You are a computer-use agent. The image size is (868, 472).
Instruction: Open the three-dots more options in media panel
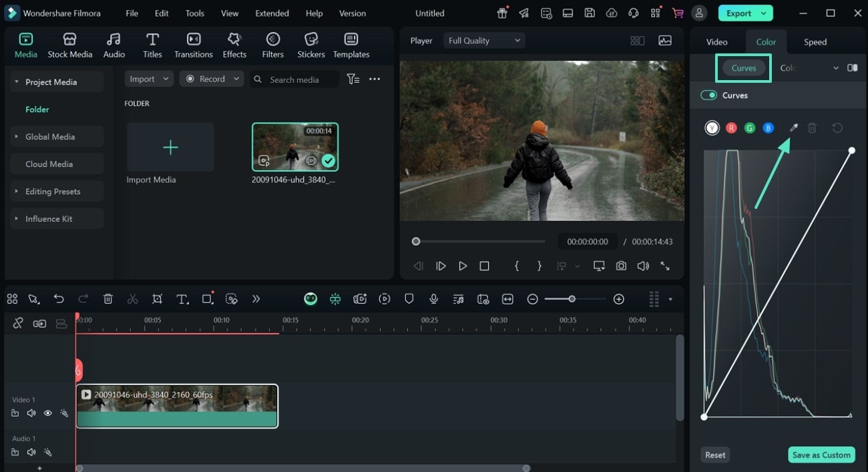tap(375, 79)
